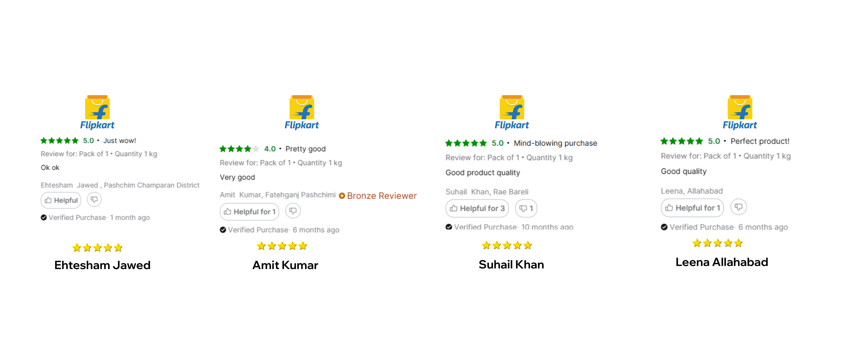This screenshot has width=868, height=347.
Task: Click the Flipkart logo above Leena's review
Action: click(740, 112)
